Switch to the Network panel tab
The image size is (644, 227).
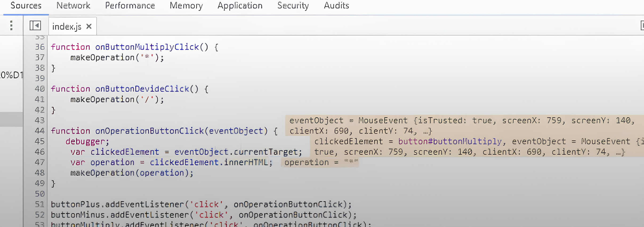(x=73, y=6)
